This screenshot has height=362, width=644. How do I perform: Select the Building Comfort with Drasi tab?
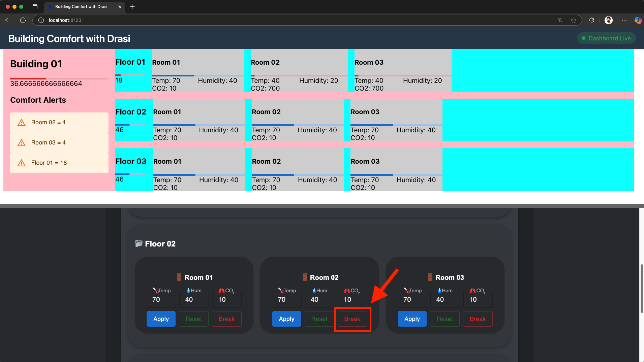81,6
